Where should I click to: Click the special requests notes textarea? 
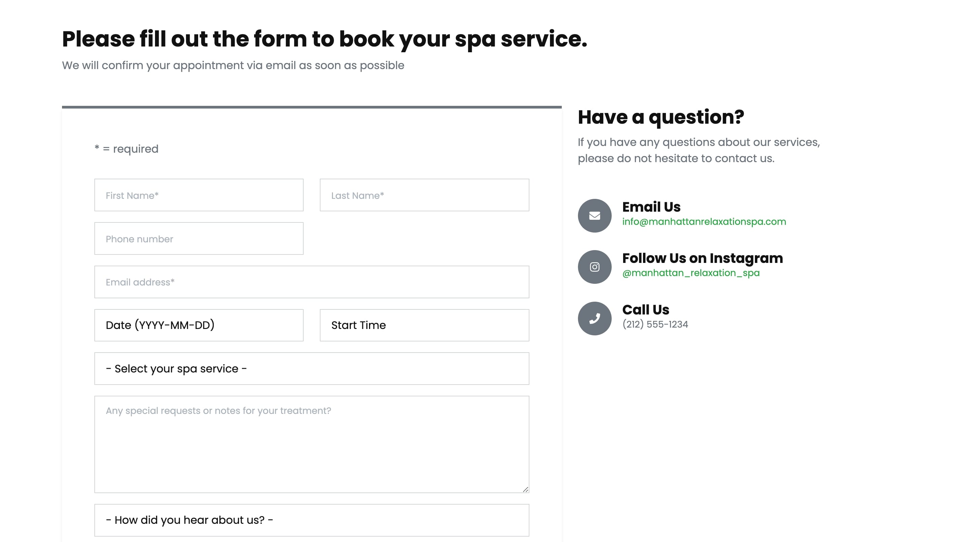point(312,444)
